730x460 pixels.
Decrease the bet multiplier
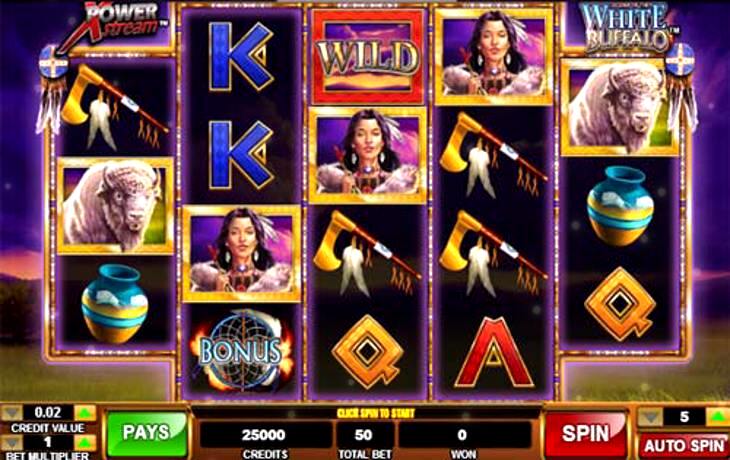tap(12, 443)
